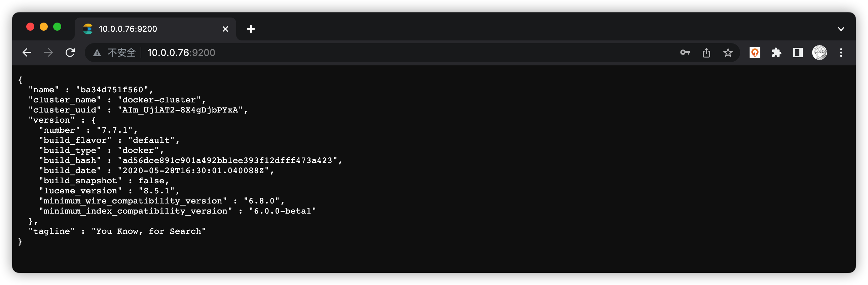Open a new tab
Image resolution: width=868 pixels, height=285 pixels.
click(x=251, y=29)
